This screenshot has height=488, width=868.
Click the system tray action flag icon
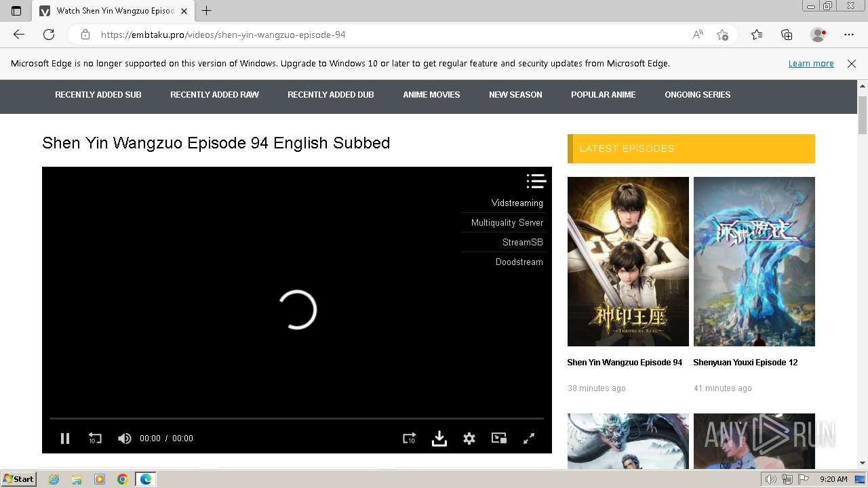click(x=803, y=479)
